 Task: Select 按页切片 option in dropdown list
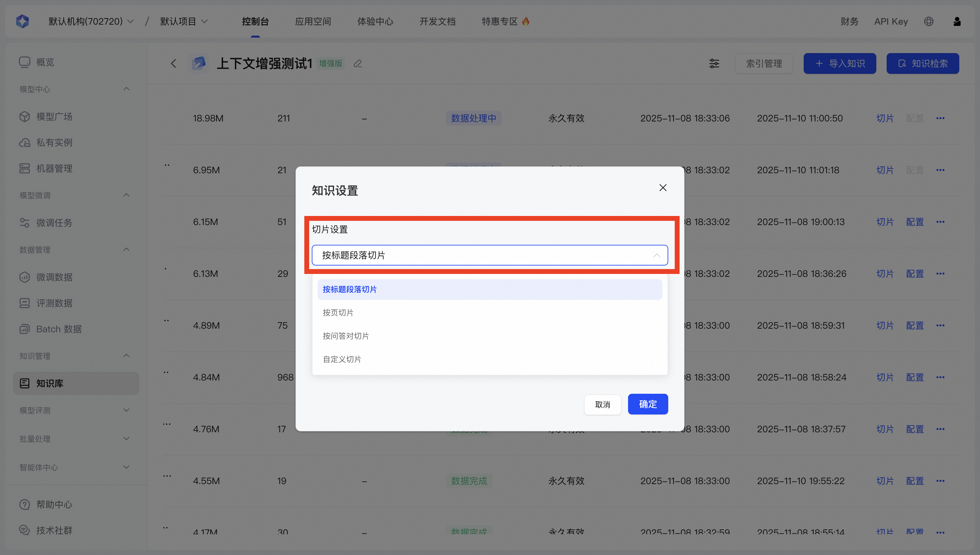click(338, 312)
